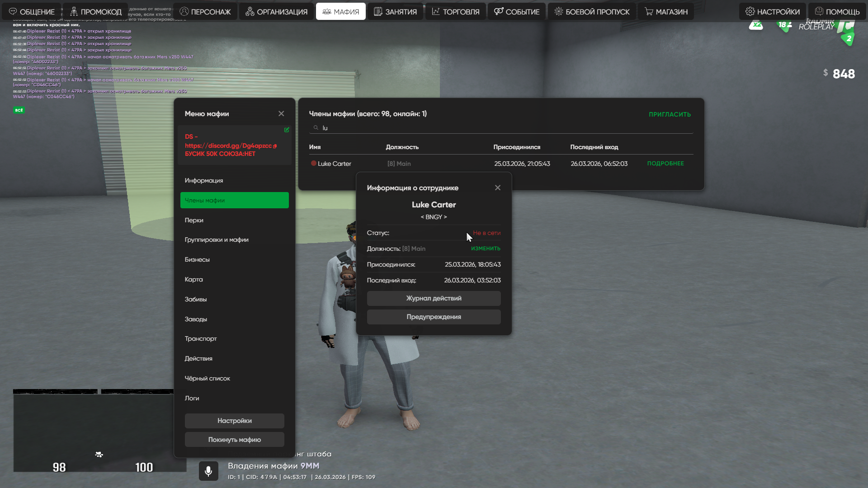Focus the member search input field
Viewport: 868px width, 488px height.
(497, 128)
